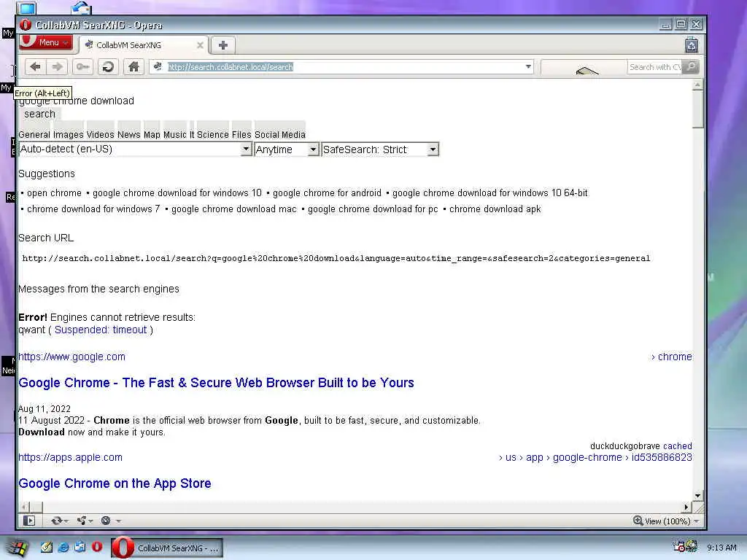Expand the address bar history dropdown
Viewport: 747px width, 560px height.
coord(528,66)
